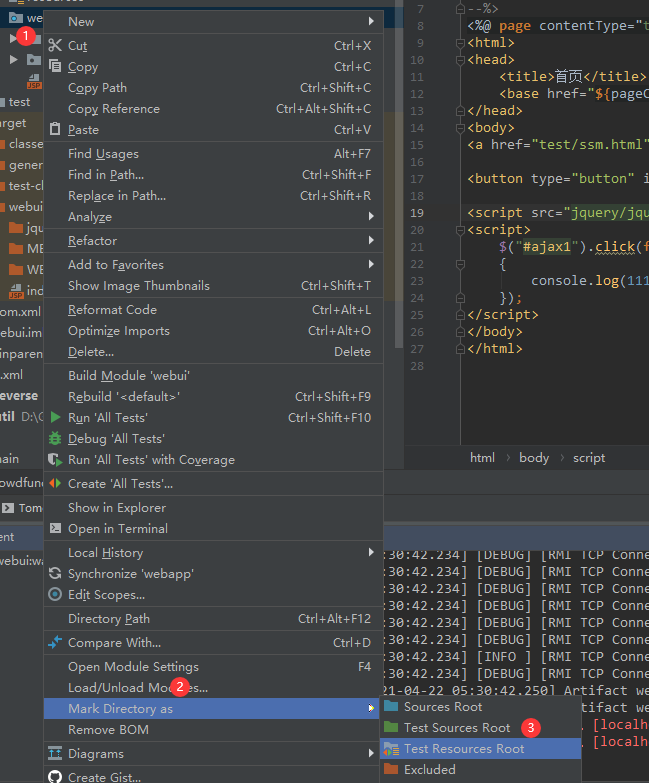Click the green Run 'All Tests' icon
Viewport: 649px width, 783px height.
55,417
